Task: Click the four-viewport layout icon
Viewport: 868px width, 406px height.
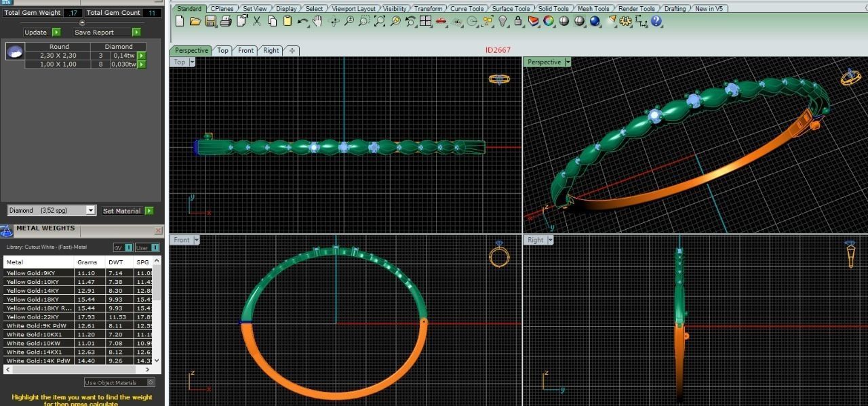Action: pyautogui.click(x=425, y=21)
